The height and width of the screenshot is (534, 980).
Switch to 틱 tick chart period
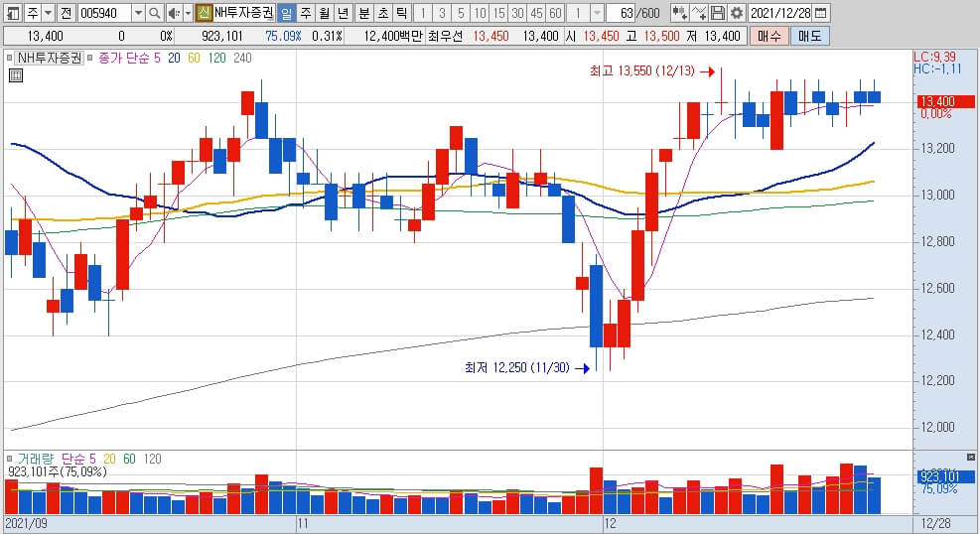click(401, 13)
